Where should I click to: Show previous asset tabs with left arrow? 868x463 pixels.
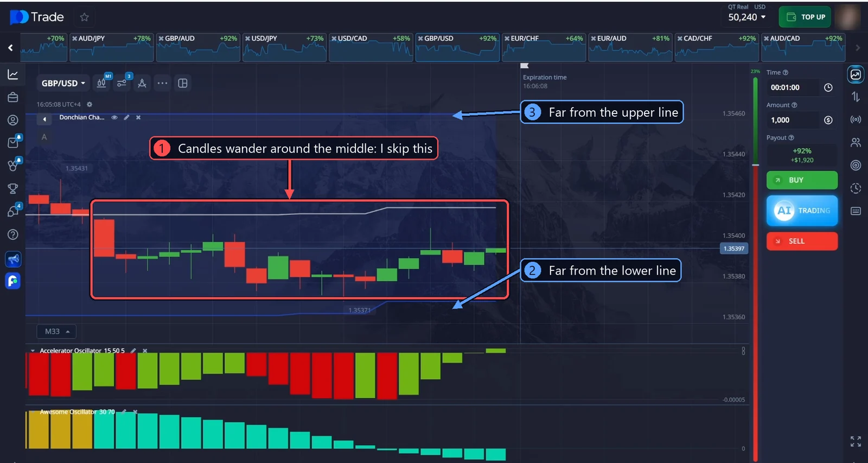pos(10,48)
